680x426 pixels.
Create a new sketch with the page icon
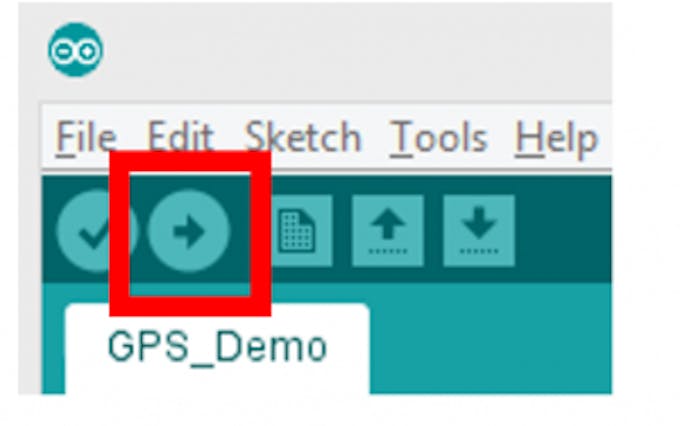click(x=297, y=231)
